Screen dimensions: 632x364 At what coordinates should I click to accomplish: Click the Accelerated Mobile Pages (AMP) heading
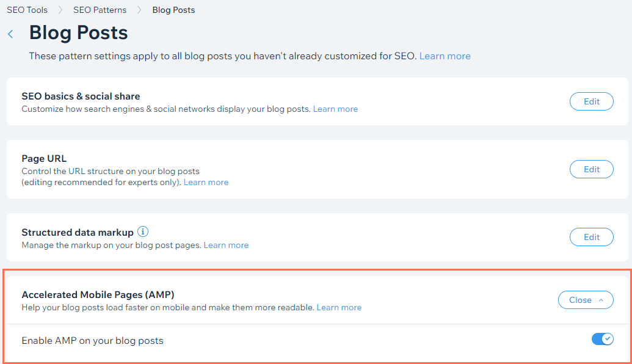(x=98, y=294)
